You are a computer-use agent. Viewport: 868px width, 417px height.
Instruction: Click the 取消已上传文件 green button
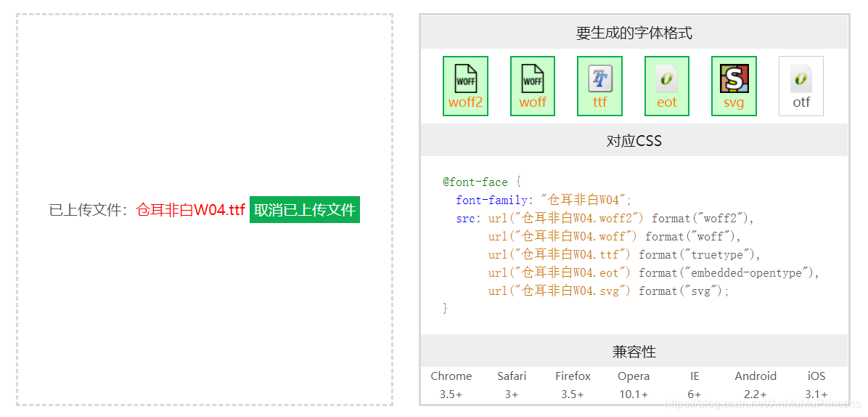tap(305, 210)
